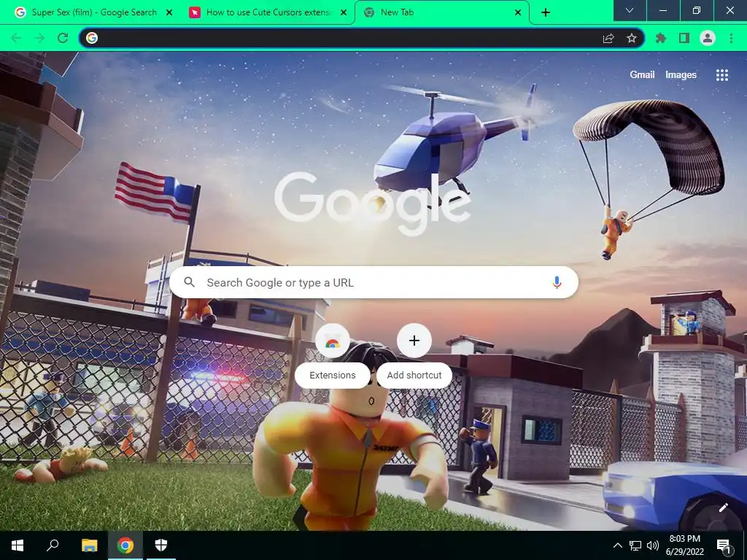Image resolution: width=747 pixels, height=560 pixels.
Task: Click the magnifier icon in search box
Action: click(x=189, y=282)
